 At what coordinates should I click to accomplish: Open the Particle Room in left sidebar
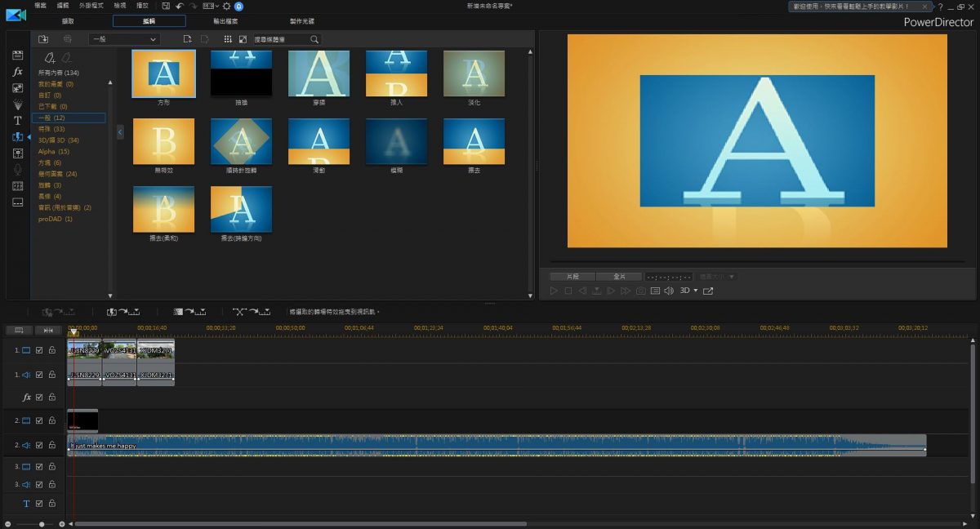[x=17, y=104]
